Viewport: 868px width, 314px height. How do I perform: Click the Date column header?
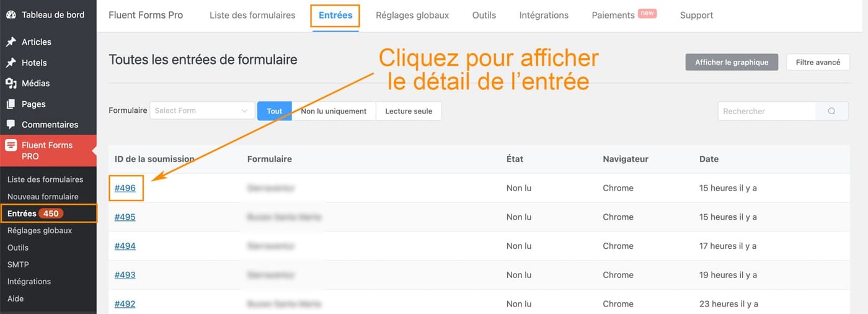tap(709, 159)
